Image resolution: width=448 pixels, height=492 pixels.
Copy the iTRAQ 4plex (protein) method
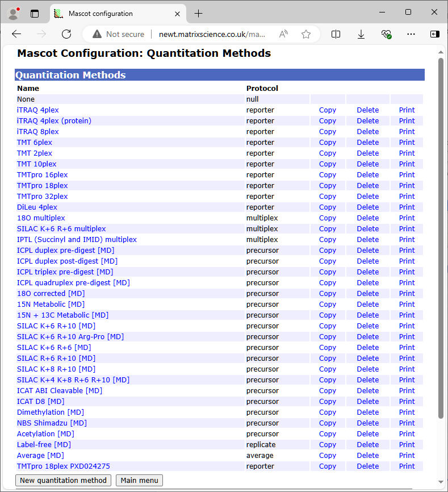(x=328, y=121)
